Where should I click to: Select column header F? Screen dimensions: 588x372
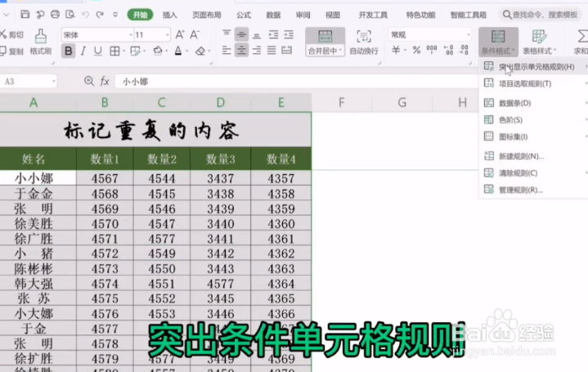coord(341,102)
